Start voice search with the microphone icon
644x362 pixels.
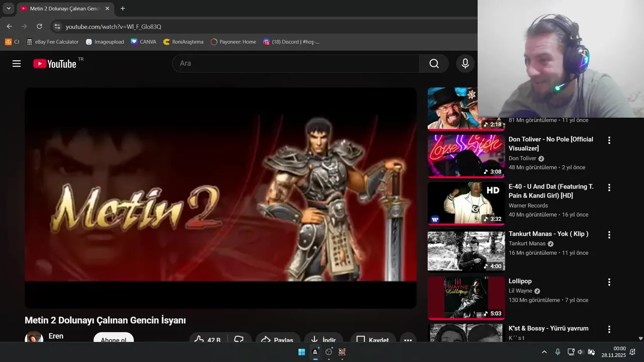tap(465, 63)
